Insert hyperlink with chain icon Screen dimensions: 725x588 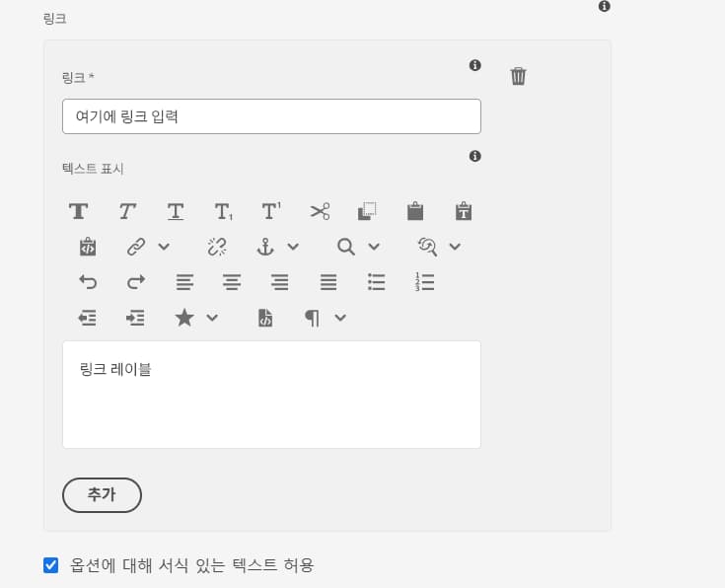click(136, 247)
